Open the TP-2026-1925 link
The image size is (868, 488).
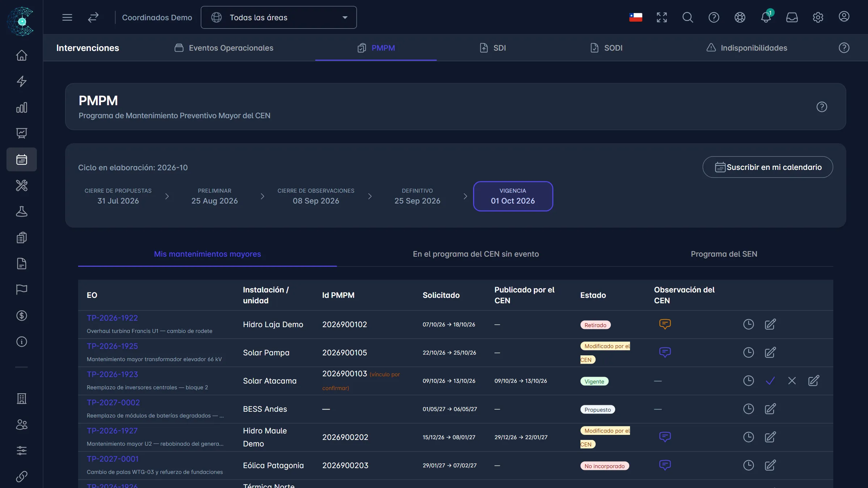point(112,346)
